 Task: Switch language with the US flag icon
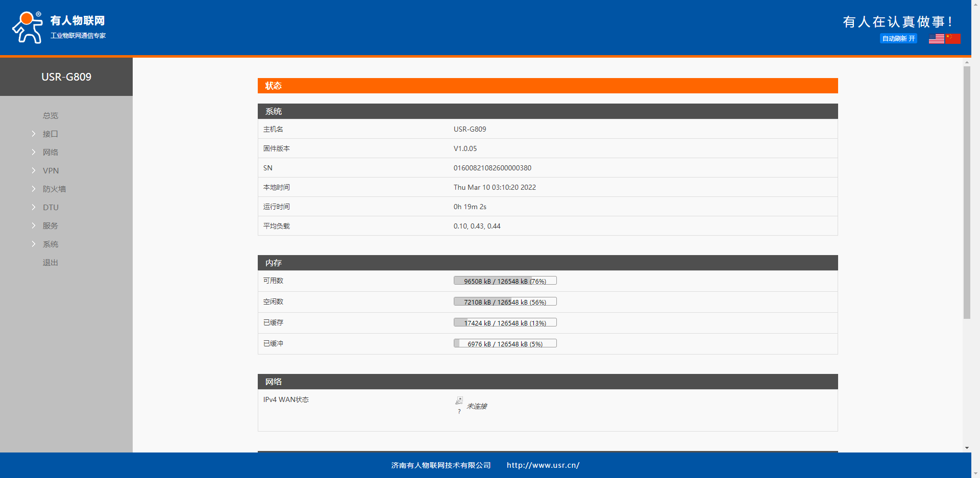(x=936, y=39)
